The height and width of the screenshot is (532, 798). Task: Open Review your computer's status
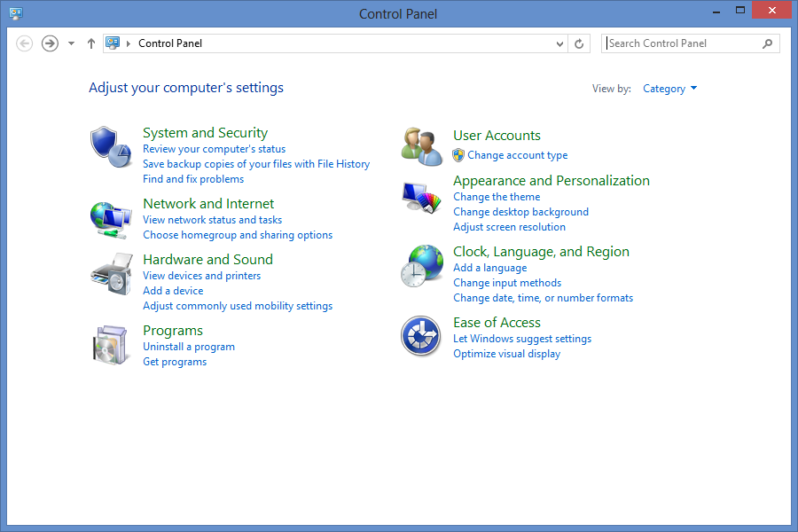(214, 148)
